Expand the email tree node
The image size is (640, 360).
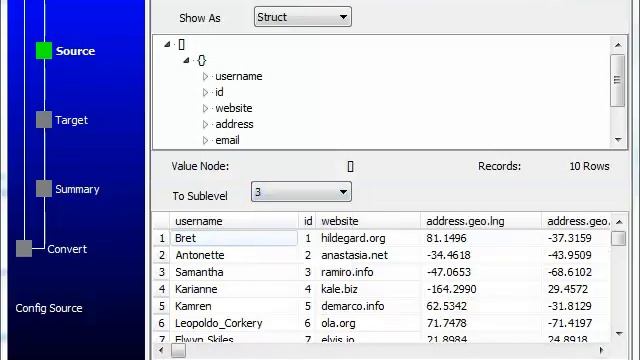tap(205, 140)
